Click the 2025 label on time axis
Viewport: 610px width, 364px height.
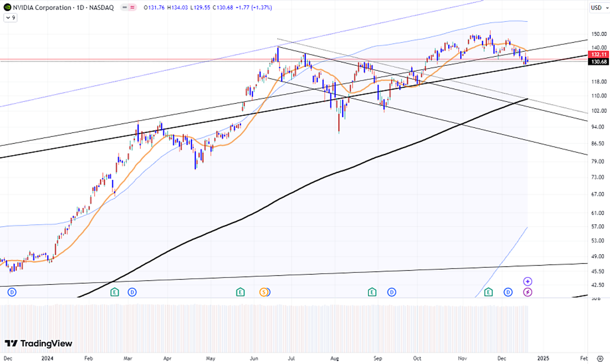coord(543,358)
